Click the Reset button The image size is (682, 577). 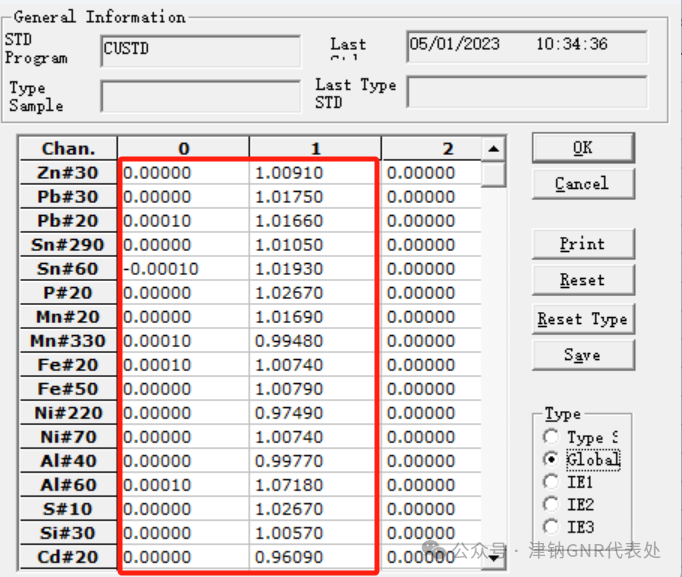click(583, 280)
